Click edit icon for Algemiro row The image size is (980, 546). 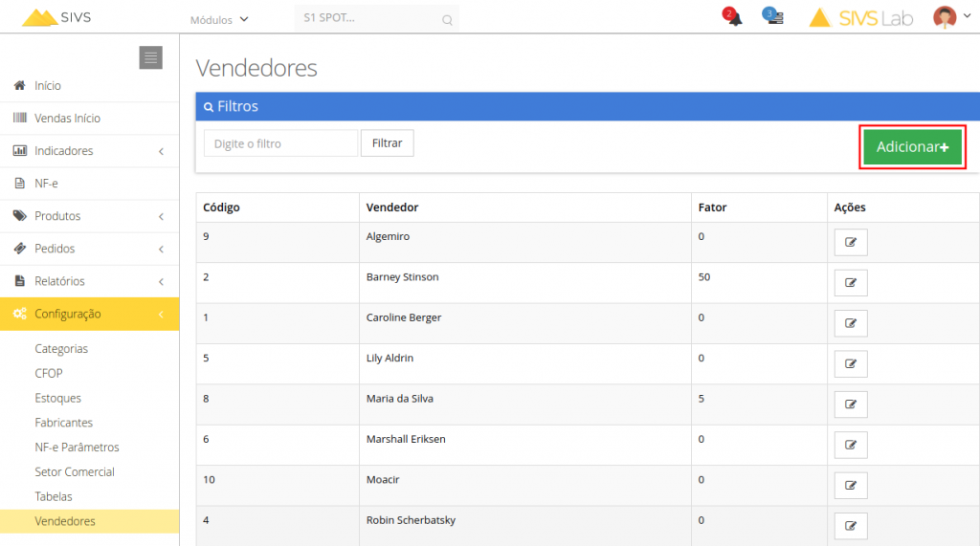point(851,242)
